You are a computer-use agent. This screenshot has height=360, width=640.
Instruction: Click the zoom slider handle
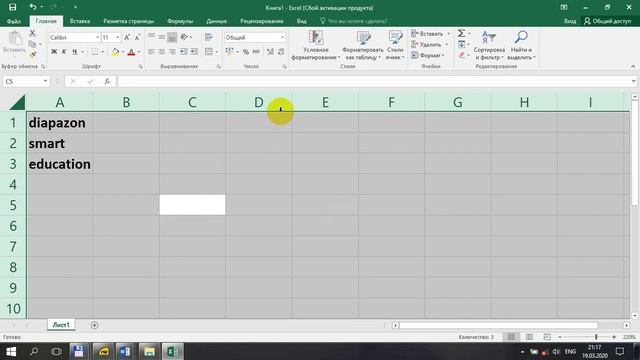pyautogui.click(x=596, y=337)
